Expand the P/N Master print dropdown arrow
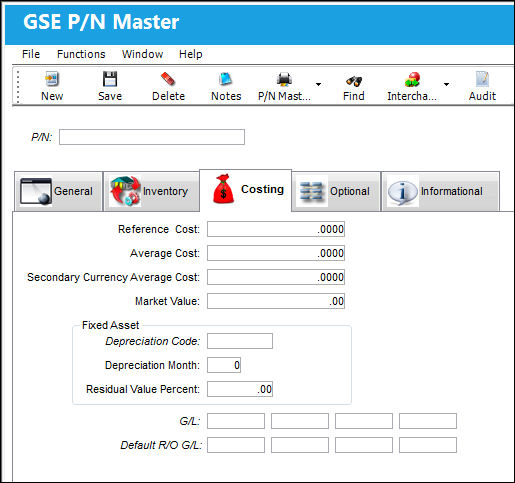 318,84
